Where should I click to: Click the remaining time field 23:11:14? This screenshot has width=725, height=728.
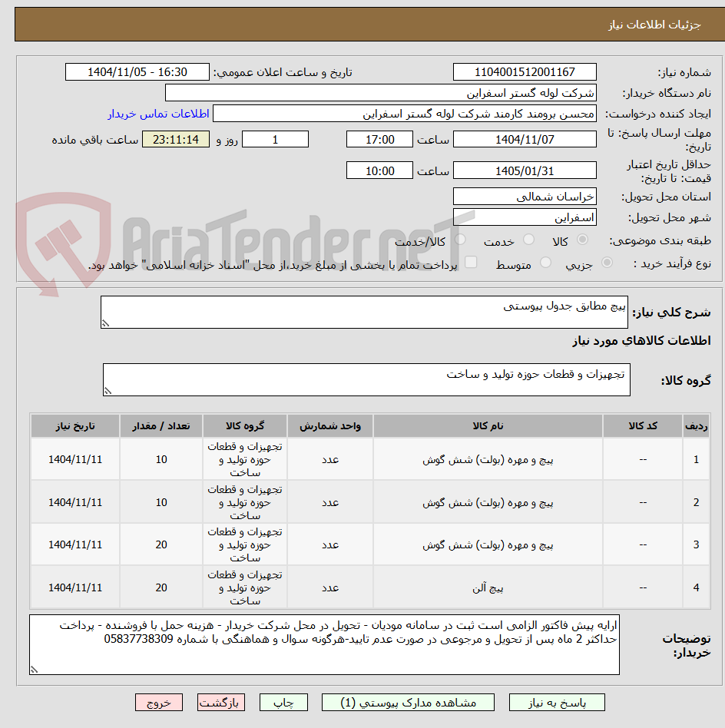coord(176,139)
